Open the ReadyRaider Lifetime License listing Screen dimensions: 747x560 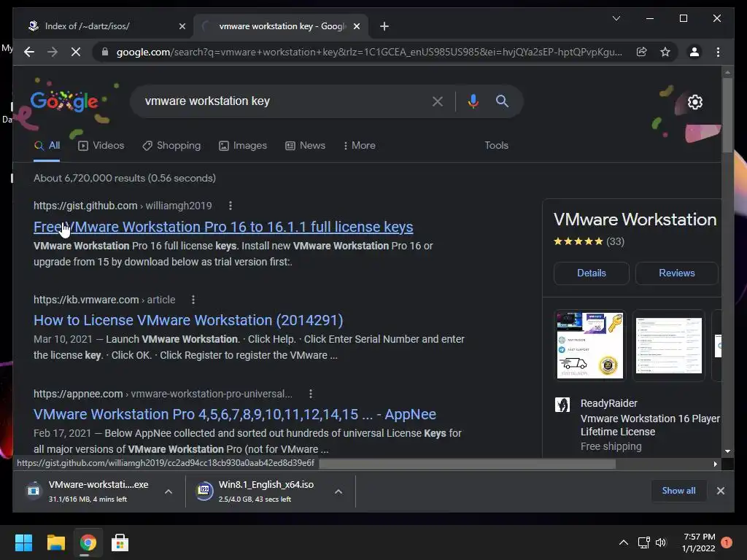coord(649,425)
